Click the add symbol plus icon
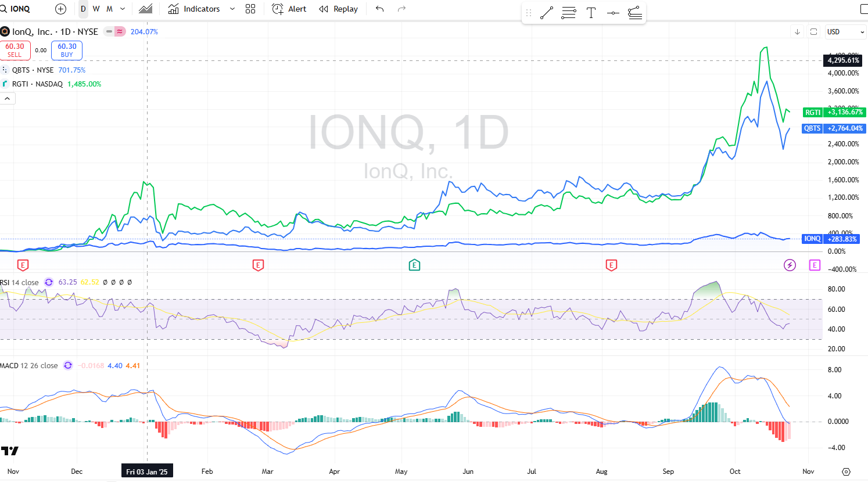This screenshot has height=482, width=868. click(x=60, y=9)
